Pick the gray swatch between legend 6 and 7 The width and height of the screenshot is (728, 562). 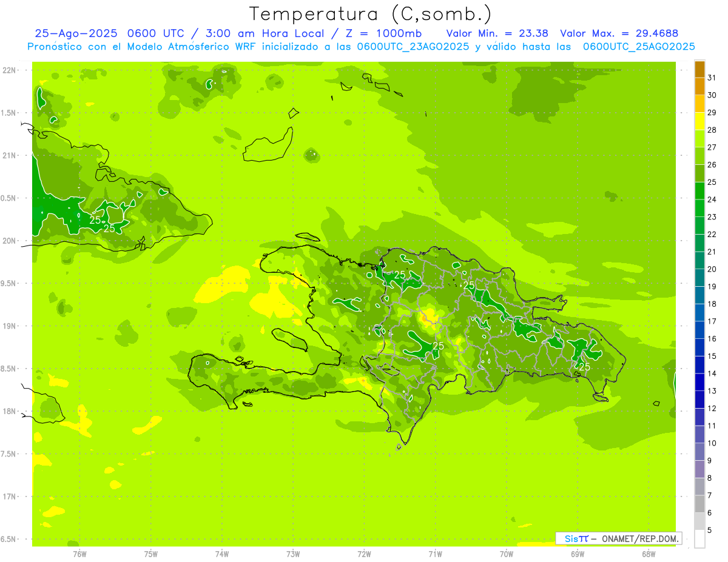(x=699, y=503)
